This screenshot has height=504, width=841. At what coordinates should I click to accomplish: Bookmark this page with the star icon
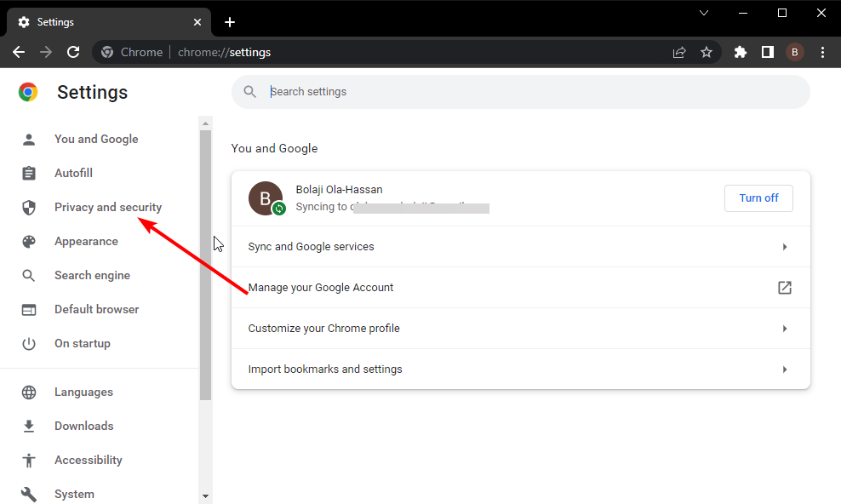pos(707,52)
